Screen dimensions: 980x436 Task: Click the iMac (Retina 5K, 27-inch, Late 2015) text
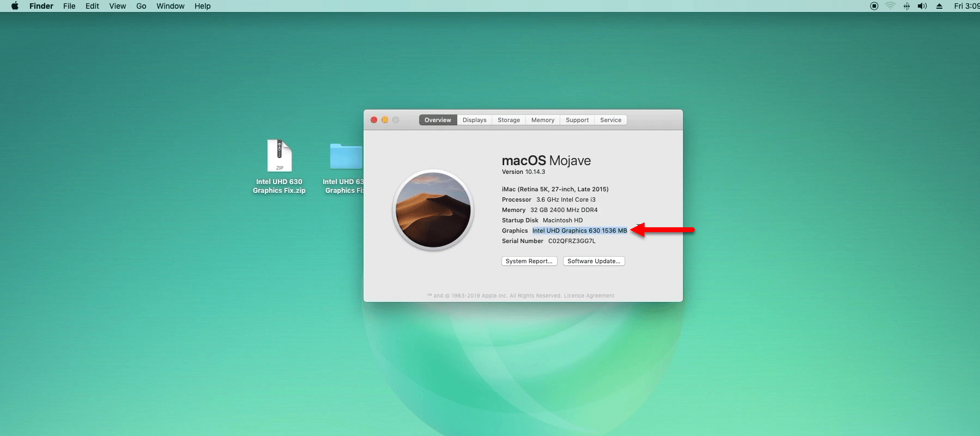555,190
